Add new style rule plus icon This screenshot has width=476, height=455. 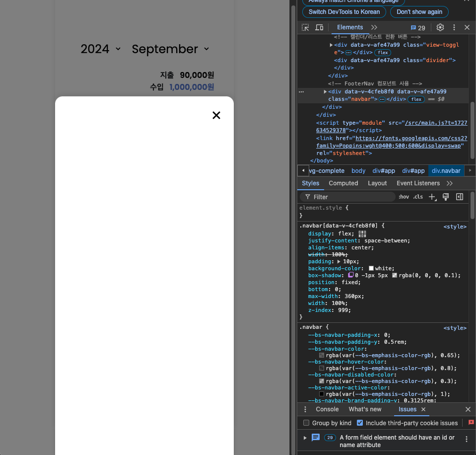(432, 197)
